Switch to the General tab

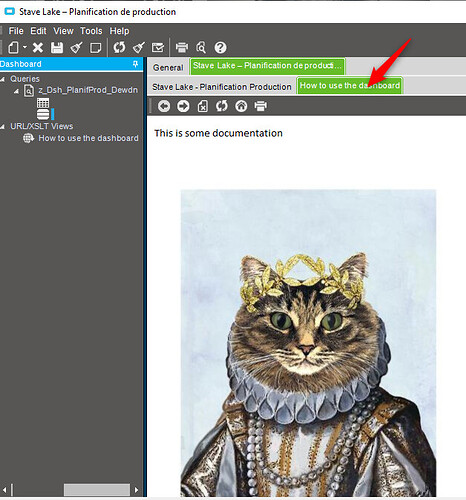click(x=168, y=67)
